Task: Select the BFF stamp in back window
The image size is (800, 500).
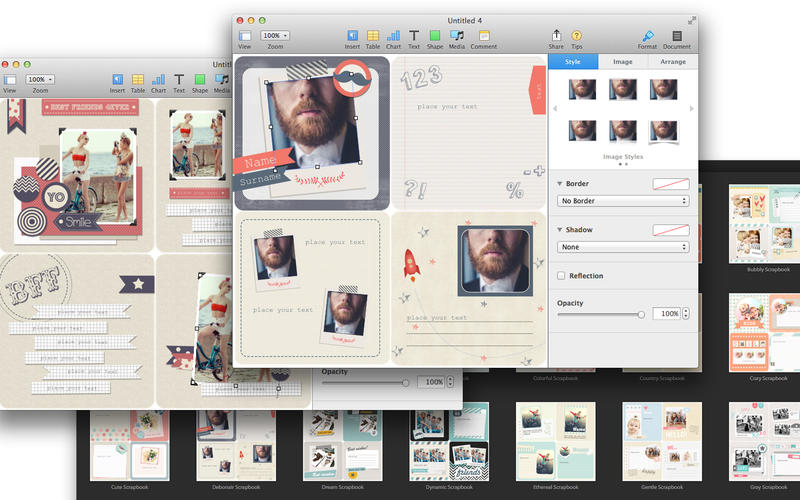Action: 33,285
